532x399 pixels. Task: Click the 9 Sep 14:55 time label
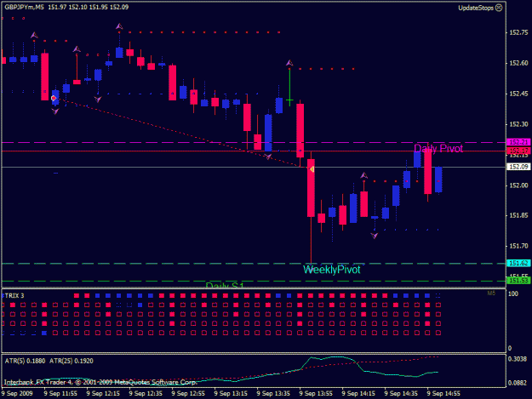tap(443, 394)
